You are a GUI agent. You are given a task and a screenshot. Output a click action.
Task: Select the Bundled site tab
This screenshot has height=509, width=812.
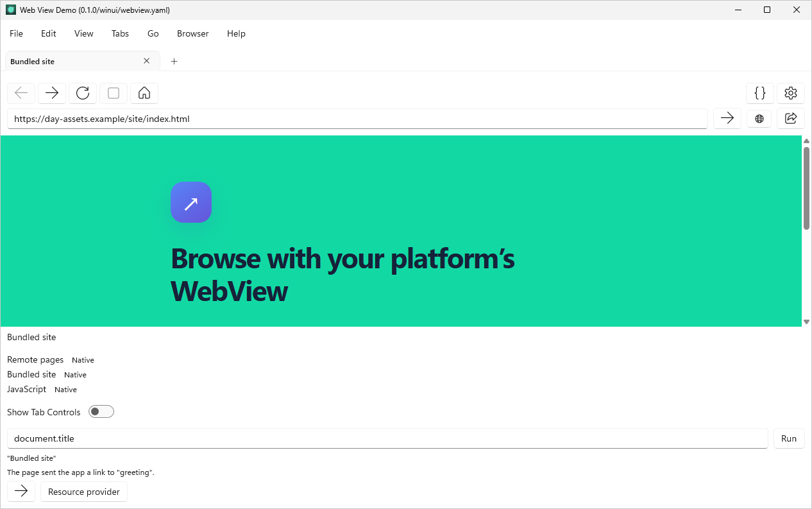click(83, 61)
